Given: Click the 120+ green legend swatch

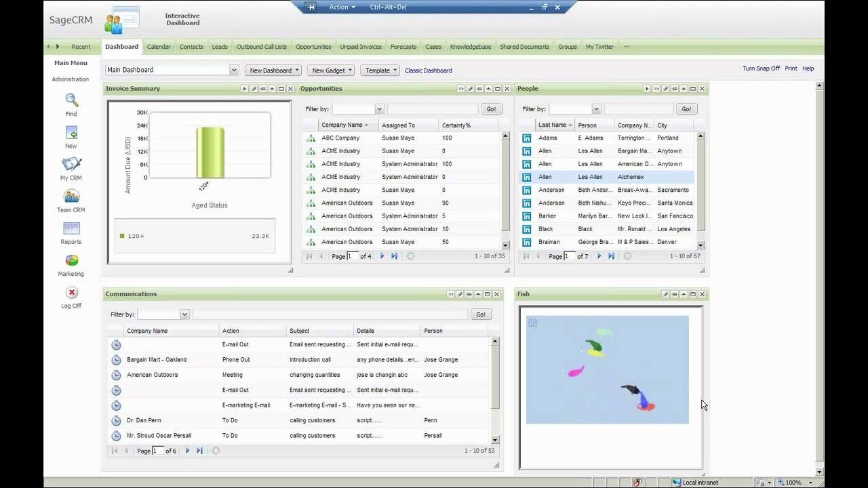Looking at the screenshot, I should pyautogui.click(x=123, y=236).
